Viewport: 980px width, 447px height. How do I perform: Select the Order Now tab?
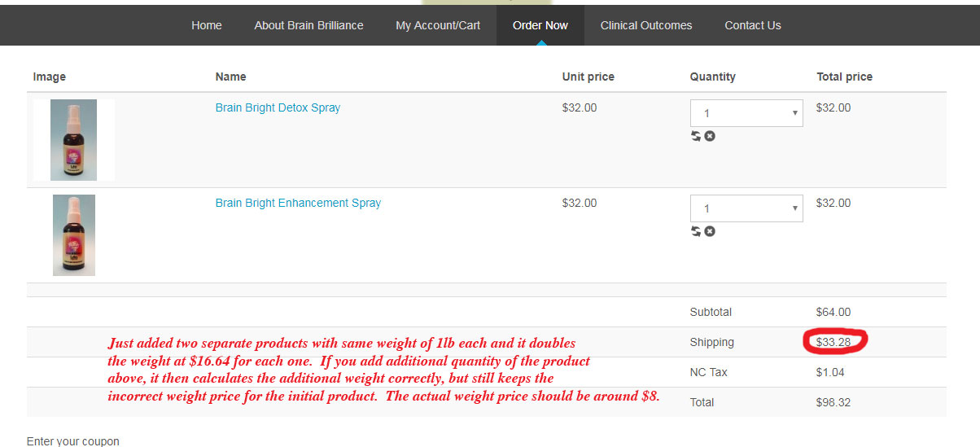[540, 25]
